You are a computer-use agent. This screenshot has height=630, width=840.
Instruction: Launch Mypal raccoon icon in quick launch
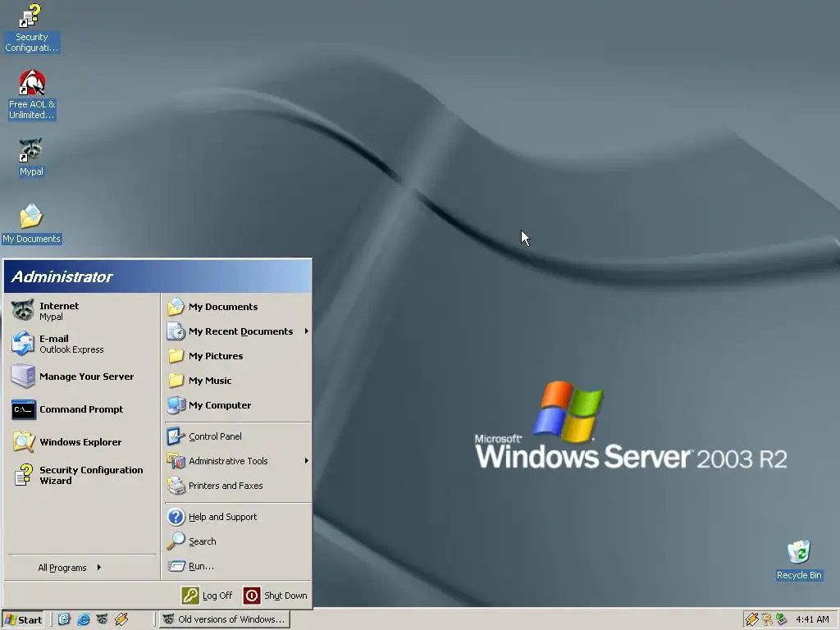(102, 619)
